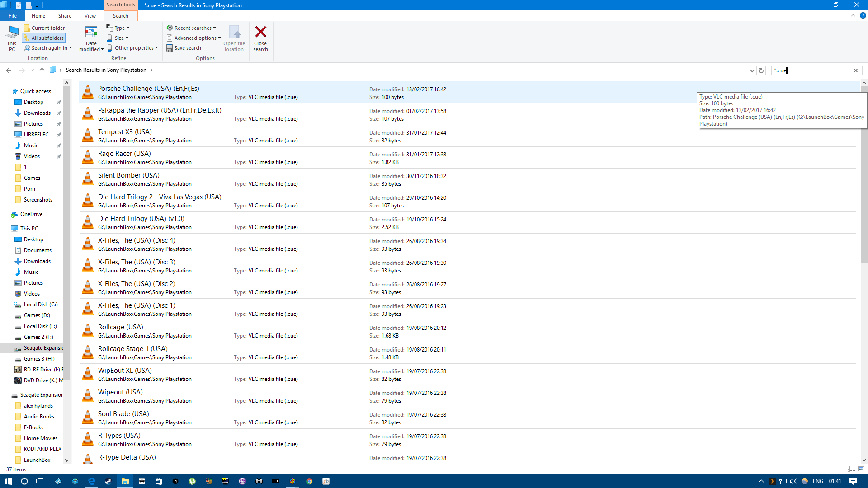Open KODI AND PLEX folder
Viewport: 868px width, 488px height.
coord(42,449)
